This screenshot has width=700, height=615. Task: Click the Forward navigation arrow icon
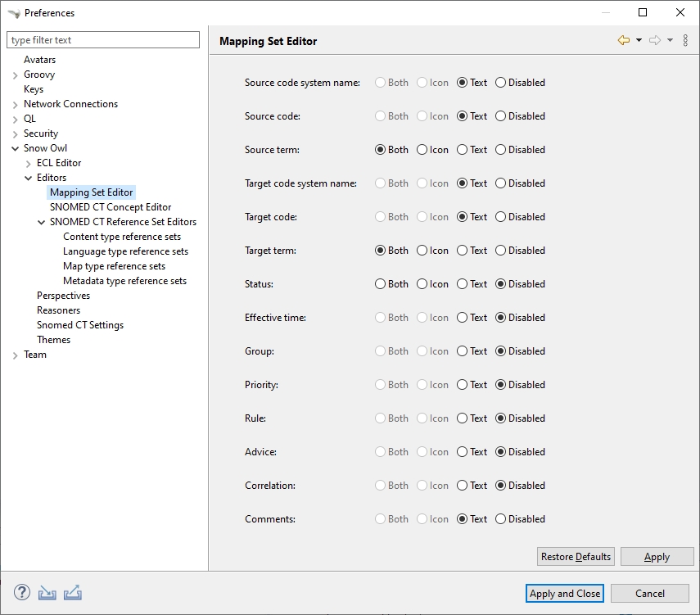(654, 40)
